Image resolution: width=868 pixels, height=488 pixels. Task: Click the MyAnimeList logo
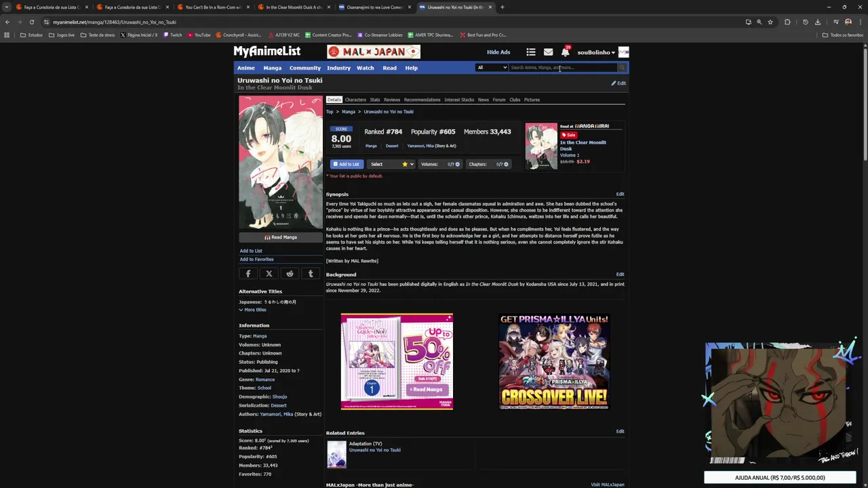(x=267, y=52)
